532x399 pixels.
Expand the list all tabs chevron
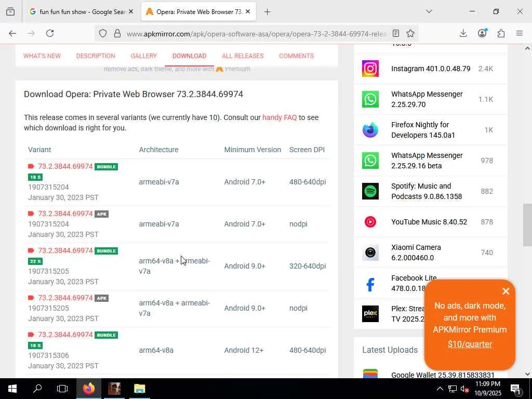click(429, 11)
